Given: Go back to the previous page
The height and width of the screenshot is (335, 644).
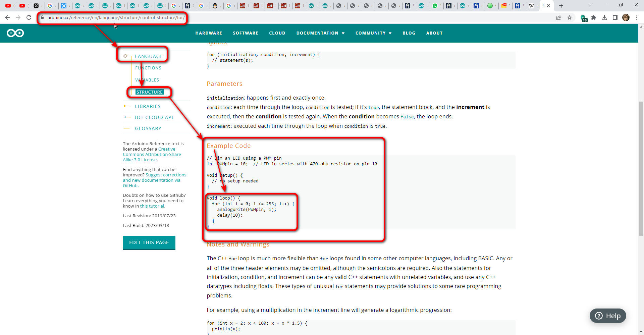Looking at the screenshot, I should [x=7, y=17].
